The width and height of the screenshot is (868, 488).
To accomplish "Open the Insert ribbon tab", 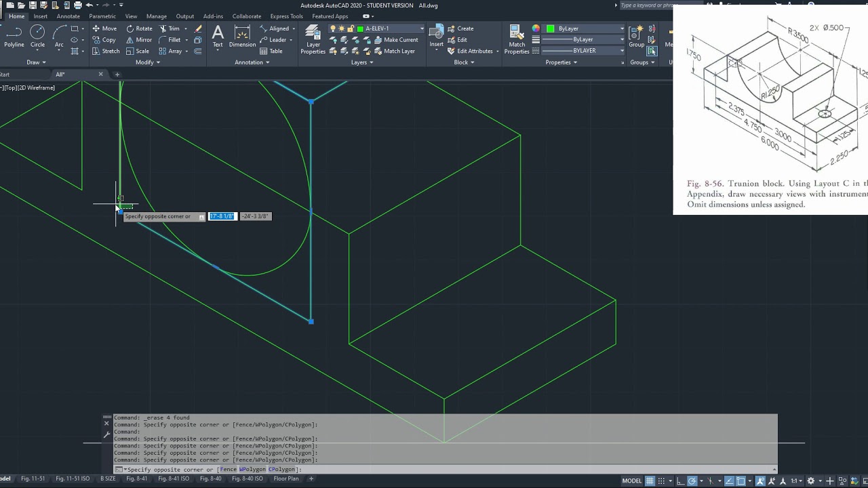I will [41, 16].
